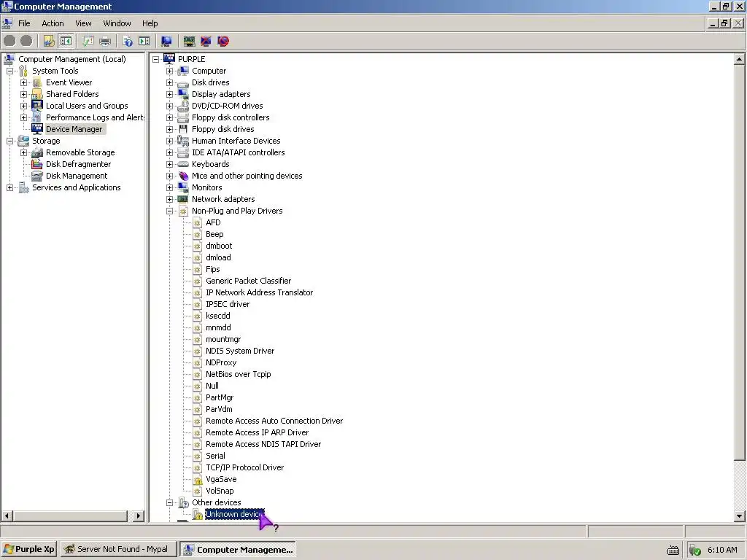Switch to Server Not Found - Mypal taskbar button
The width and height of the screenshot is (747, 560).
(x=119, y=549)
